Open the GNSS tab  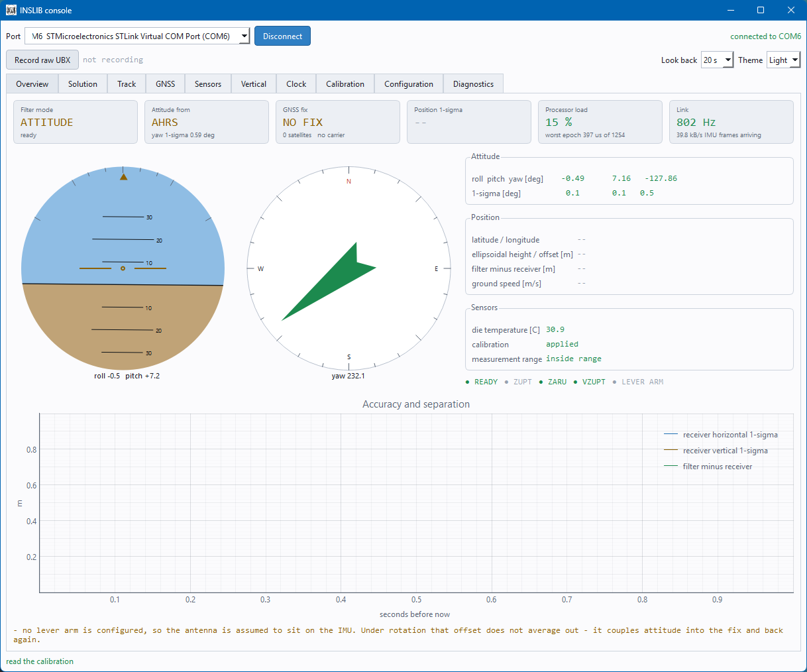click(166, 84)
